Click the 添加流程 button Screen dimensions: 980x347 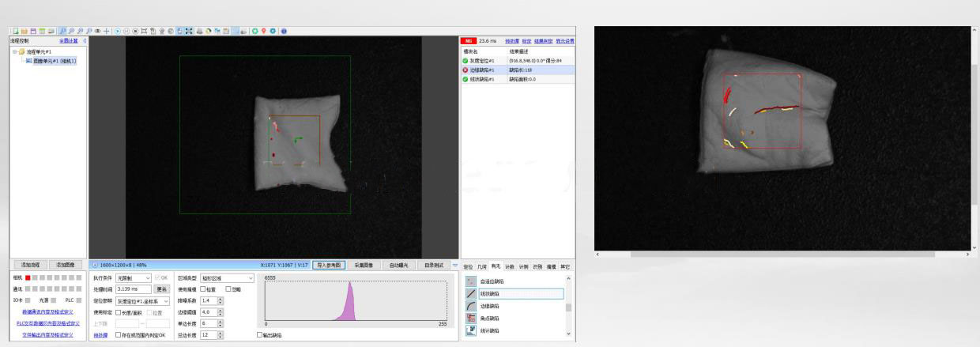pos(31,265)
